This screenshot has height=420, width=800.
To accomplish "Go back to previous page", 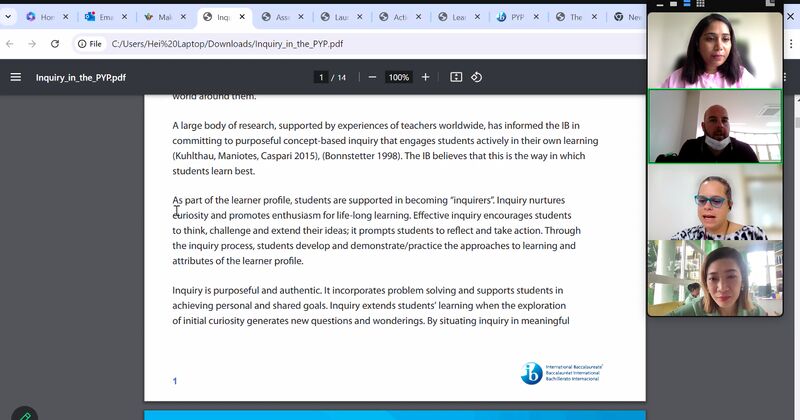I will [10, 44].
